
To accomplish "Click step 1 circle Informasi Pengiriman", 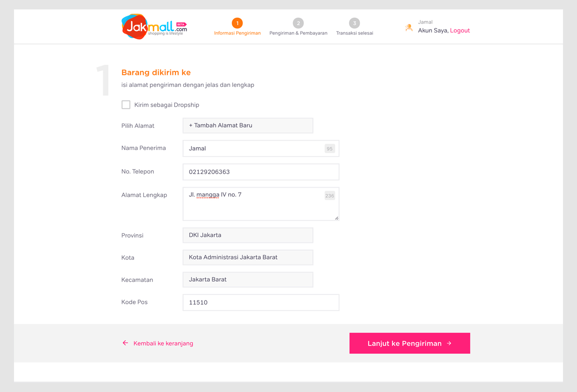I will click(237, 23).
